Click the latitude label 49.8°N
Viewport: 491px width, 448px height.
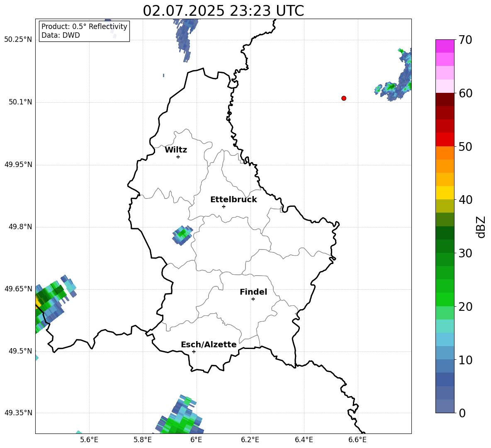[20, 227]
